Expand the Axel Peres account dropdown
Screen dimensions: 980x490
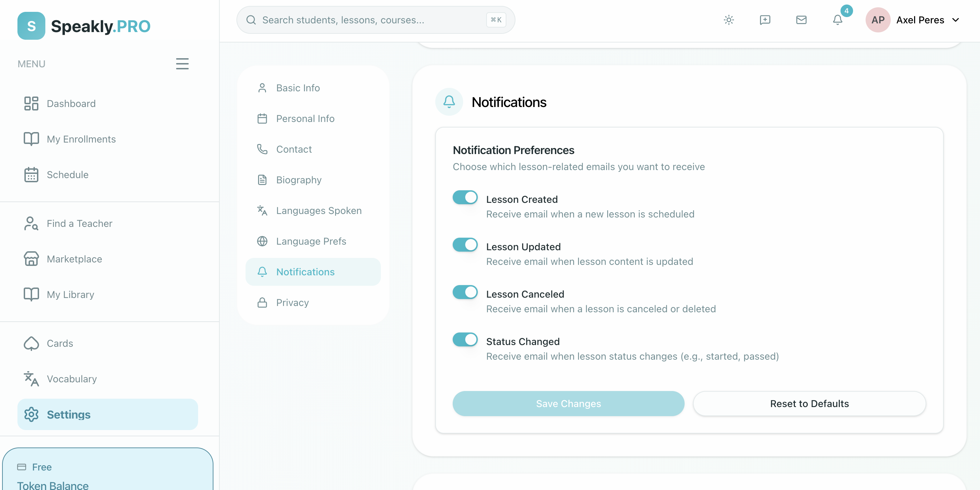(x=955, y=20)
